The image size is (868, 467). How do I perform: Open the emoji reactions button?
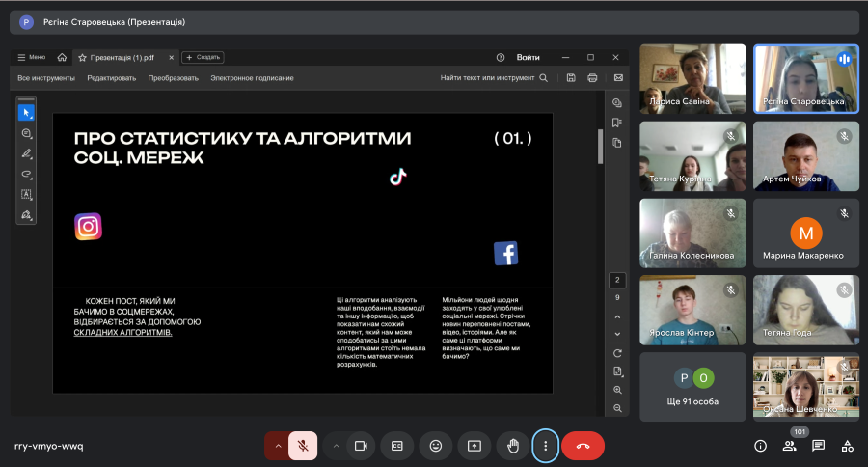(436, 446)
